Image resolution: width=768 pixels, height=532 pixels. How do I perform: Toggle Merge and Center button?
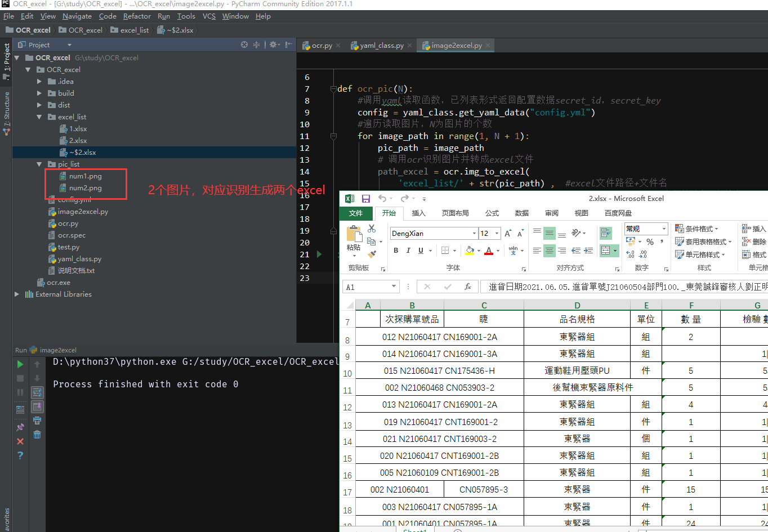tap(606, 251)
